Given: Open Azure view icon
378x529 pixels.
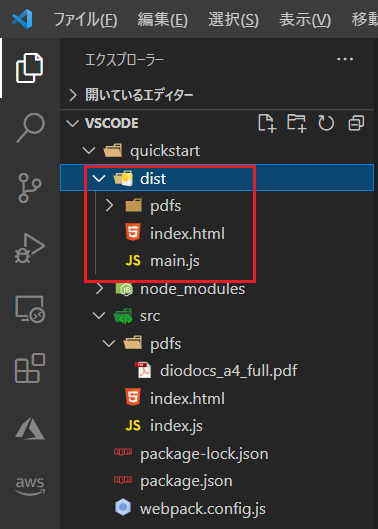Looking at the screenshot, I should click(30, 428).
